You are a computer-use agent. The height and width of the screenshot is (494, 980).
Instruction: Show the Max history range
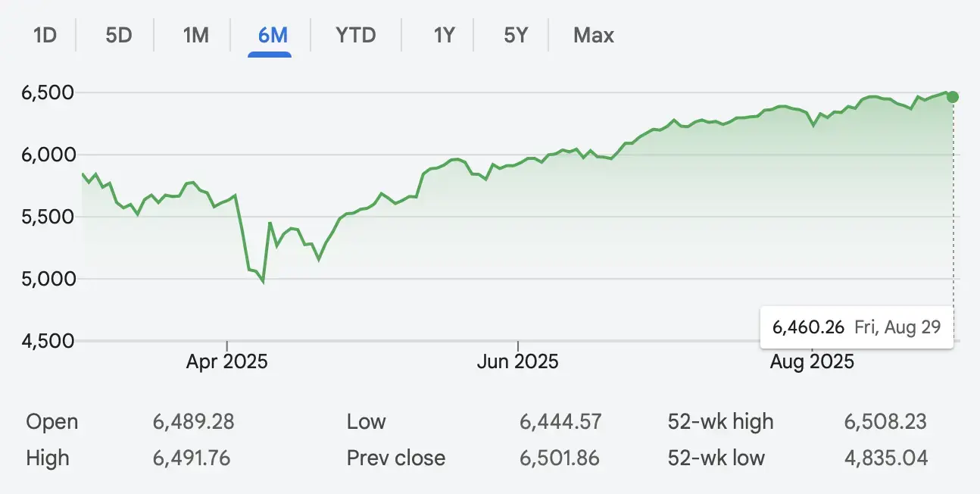(x=594, y=36)
